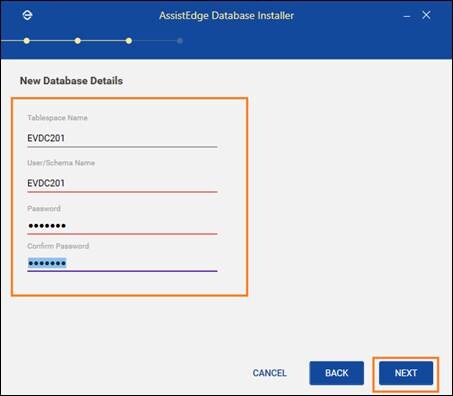Click the AssistEdge logo icon
This screenshot has width=453, height=396.
(27, 15)
